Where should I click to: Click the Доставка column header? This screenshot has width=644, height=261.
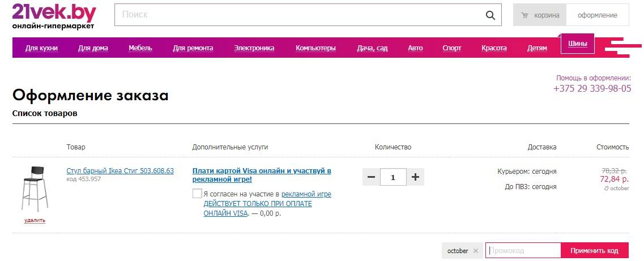(542, 147)
